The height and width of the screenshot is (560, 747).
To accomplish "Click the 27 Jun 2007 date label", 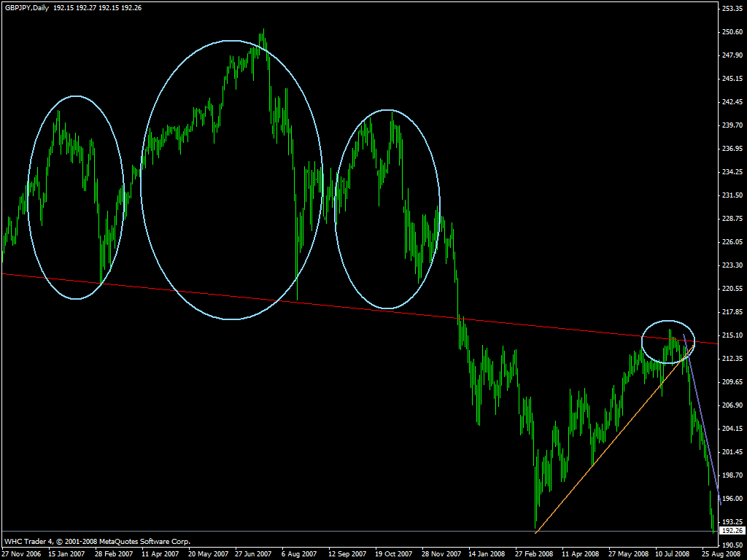I will coord(253,554).
